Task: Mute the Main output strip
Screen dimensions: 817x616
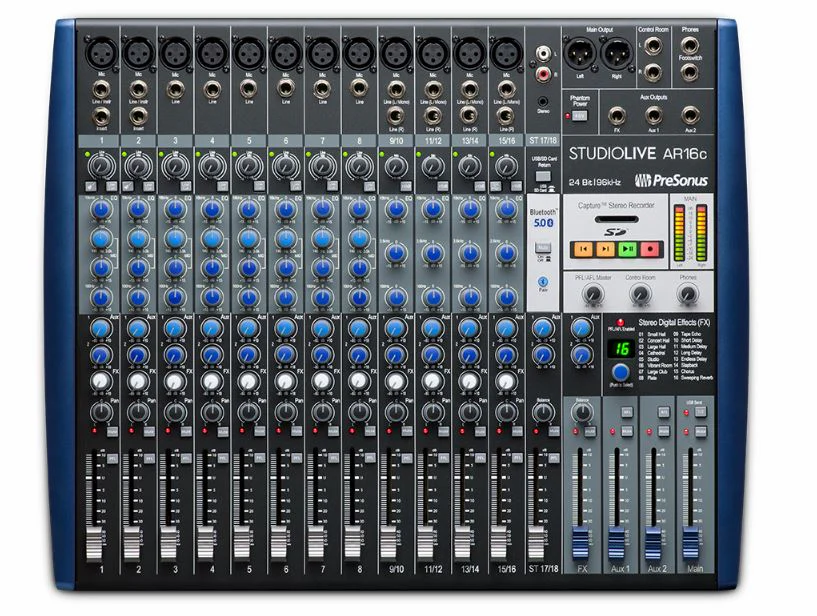Action: pyautogui.click(x=701, y=432)
